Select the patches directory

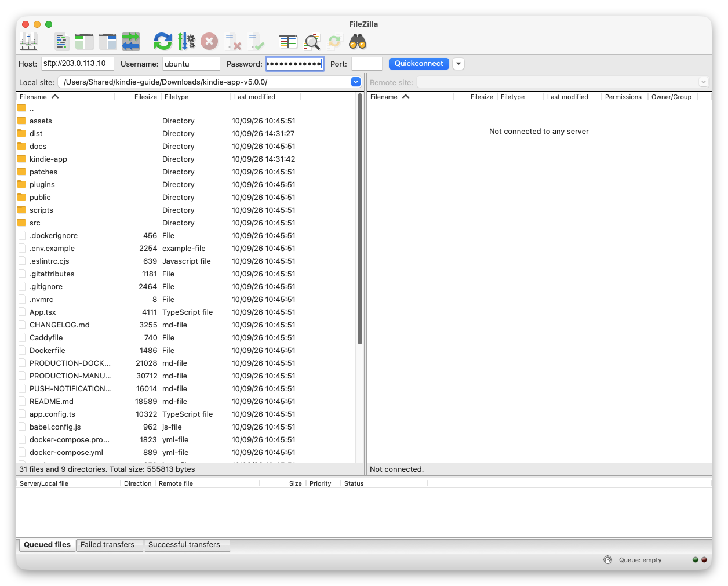coord(185,172)
